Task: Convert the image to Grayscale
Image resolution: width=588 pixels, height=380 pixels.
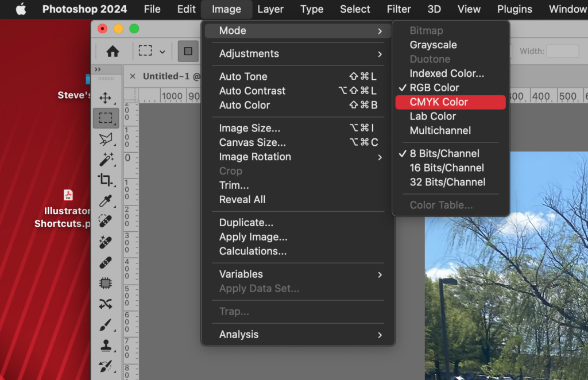Action: pos(438,45)
